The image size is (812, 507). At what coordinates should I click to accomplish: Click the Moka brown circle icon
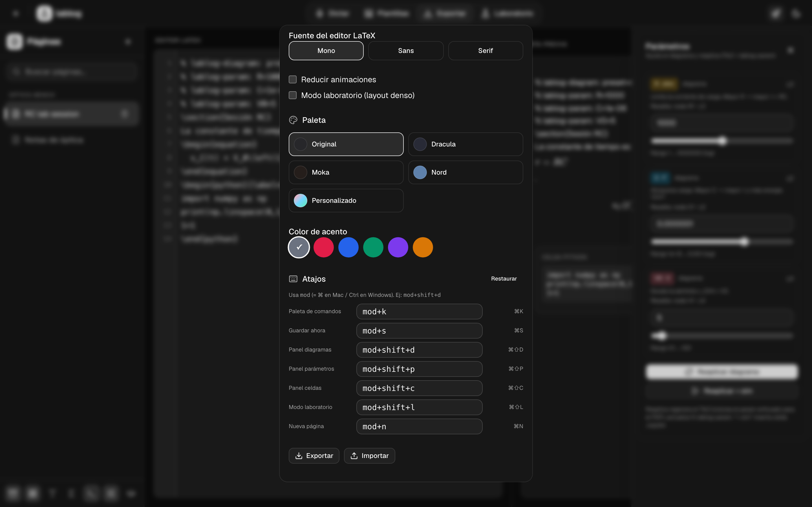coord(300,172)
